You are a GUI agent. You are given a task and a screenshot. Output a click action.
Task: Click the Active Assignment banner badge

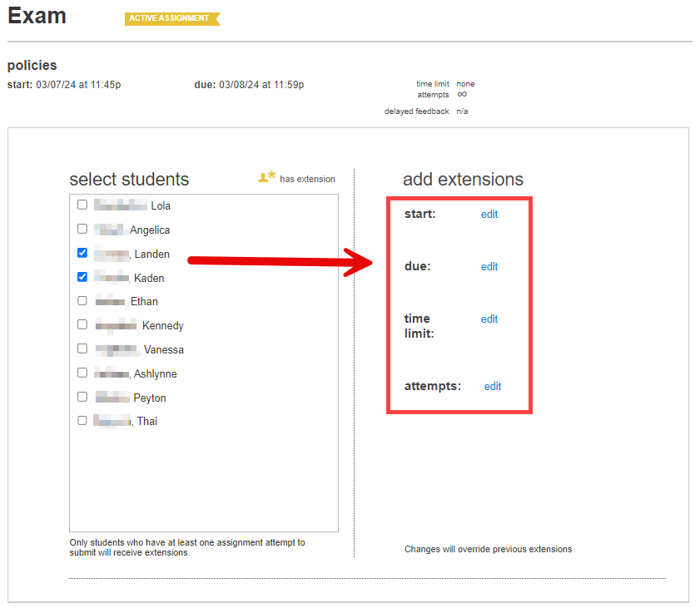(x=171, y=18)
